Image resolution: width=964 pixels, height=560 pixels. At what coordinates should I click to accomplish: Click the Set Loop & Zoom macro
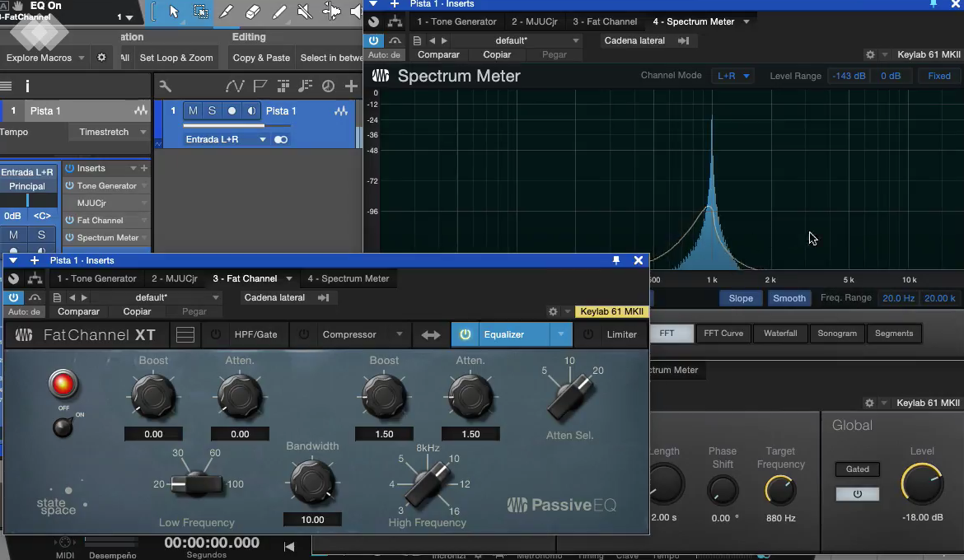[176, 58]
